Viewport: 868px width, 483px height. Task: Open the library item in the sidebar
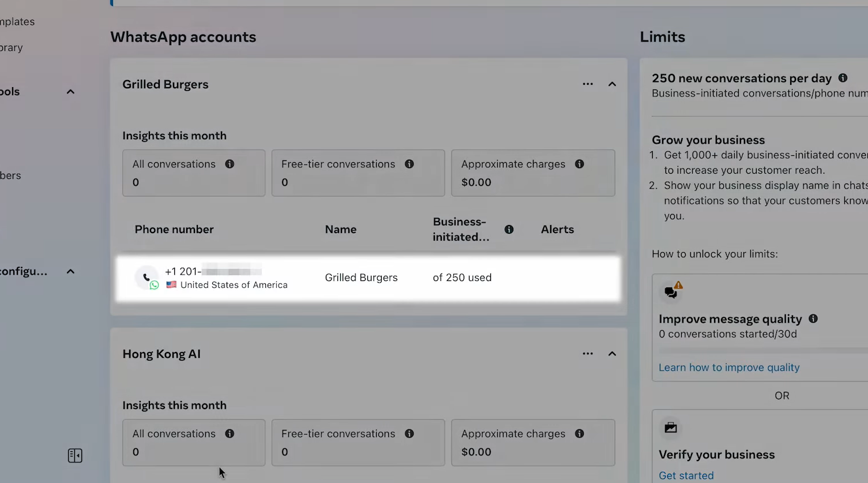(x=12, y=48)
